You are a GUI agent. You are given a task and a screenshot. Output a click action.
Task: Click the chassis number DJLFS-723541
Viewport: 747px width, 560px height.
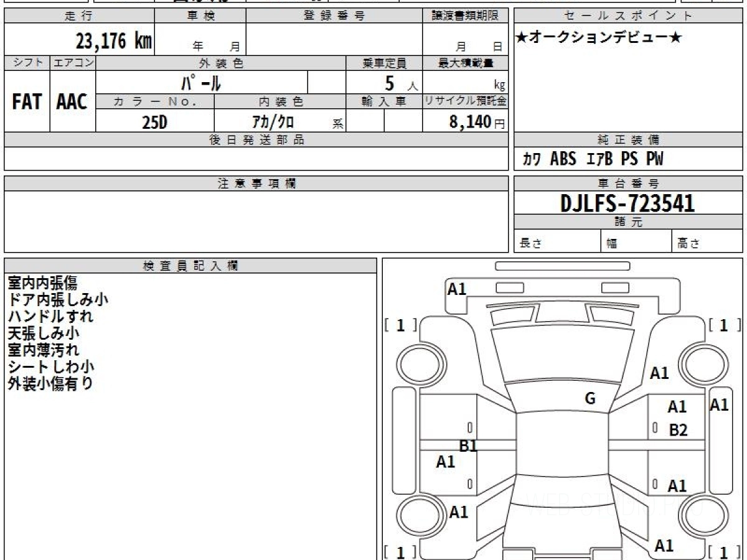pos(627,203)
